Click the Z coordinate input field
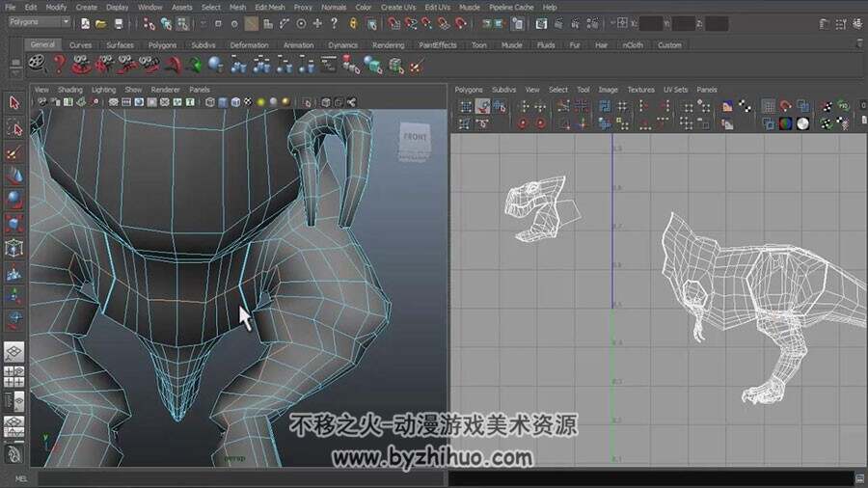The height and width of the screenshot is (488, 868). coord(717,23)
